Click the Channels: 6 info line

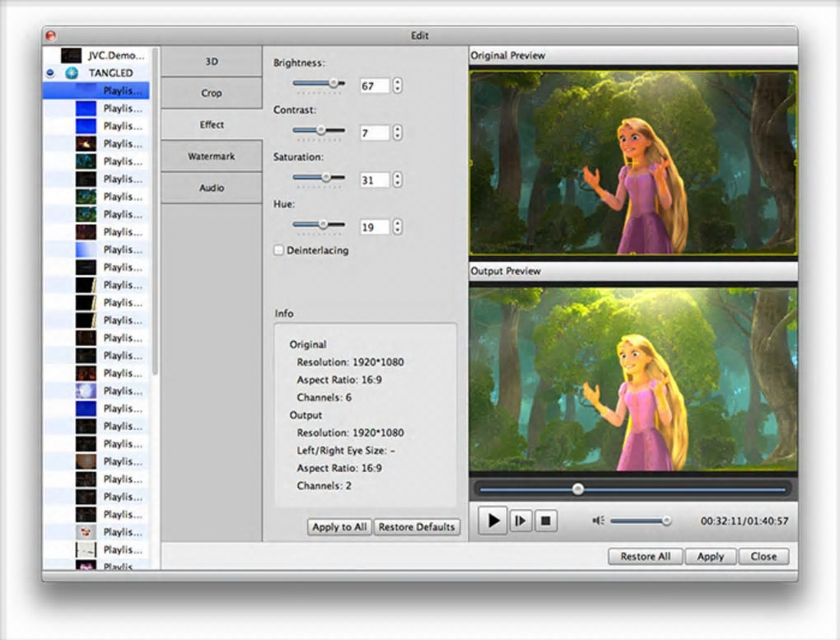(324, 397)
